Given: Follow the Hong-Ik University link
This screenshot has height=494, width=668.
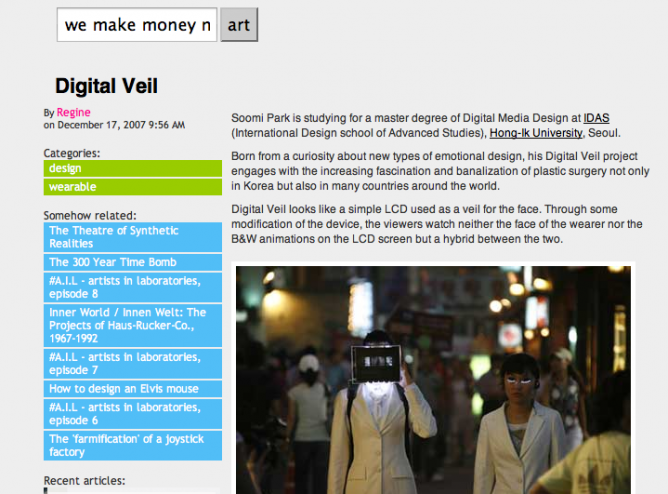Looking at the screenshot, I should pyautogui.click(x=536, y=133).
